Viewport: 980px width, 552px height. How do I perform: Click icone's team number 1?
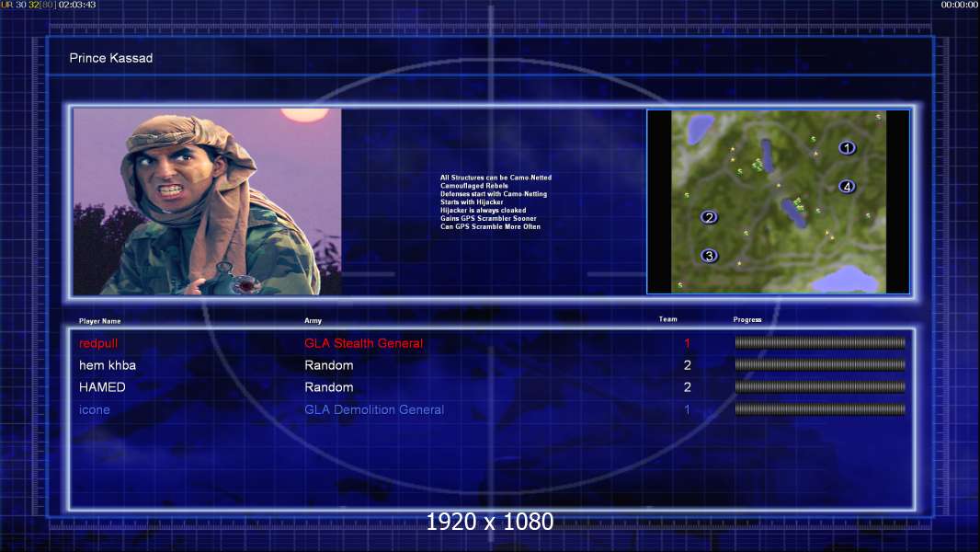click(x=687, y=410)
